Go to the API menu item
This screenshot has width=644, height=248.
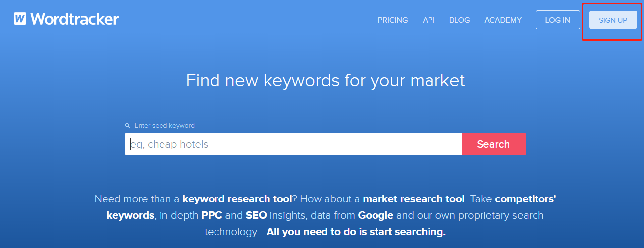pos(429,20)
